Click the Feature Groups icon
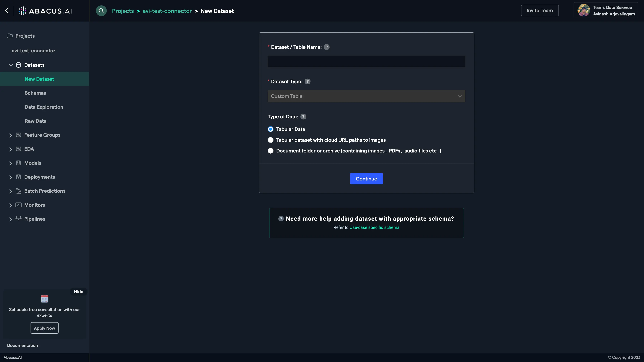 pos(18,135)
